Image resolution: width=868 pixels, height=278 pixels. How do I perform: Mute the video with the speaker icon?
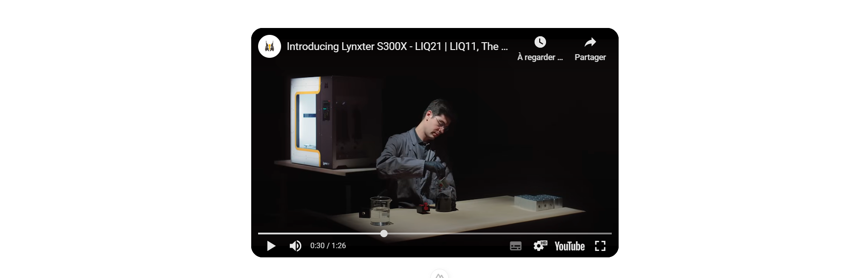coord(295,246)
